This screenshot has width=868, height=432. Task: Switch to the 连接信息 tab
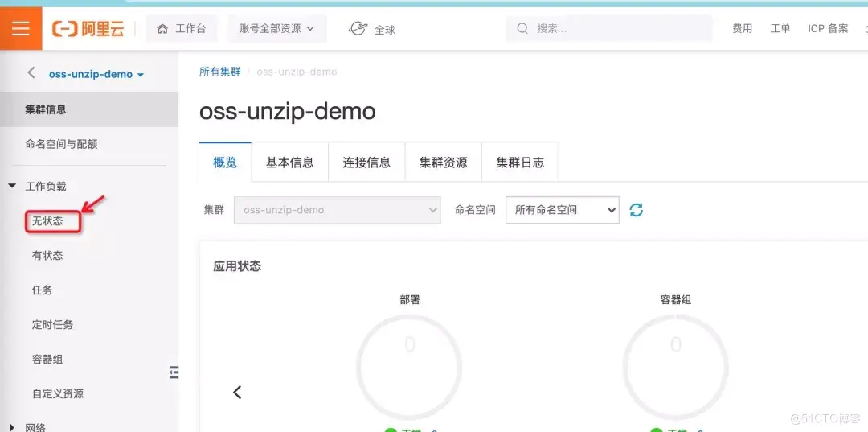(x=366, y=163)
